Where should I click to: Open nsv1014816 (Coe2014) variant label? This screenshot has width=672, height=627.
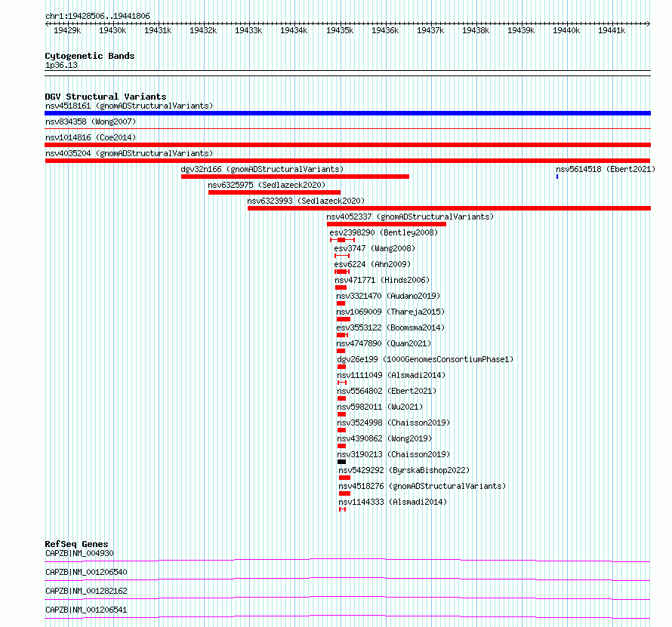click(91, 137)
